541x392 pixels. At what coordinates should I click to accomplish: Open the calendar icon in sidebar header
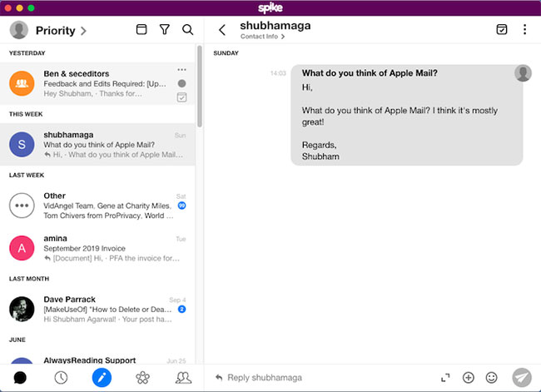(141, 30)
